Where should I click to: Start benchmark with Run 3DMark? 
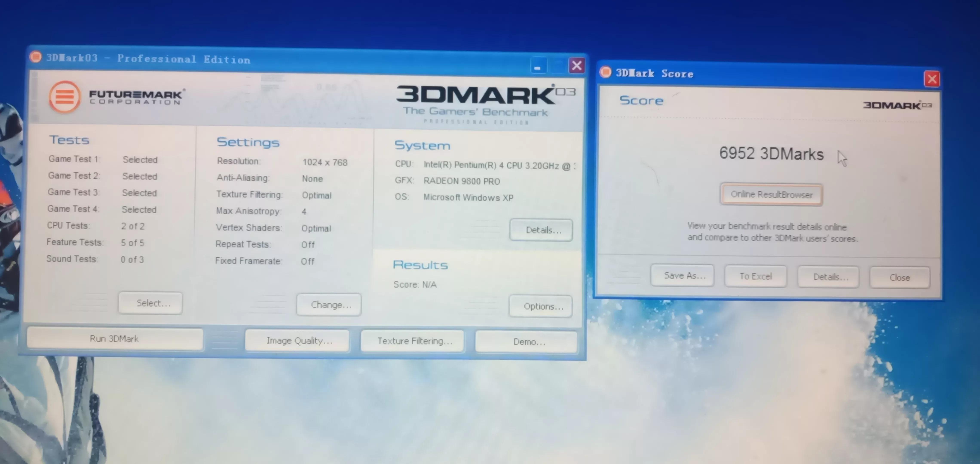click(115, 339)
